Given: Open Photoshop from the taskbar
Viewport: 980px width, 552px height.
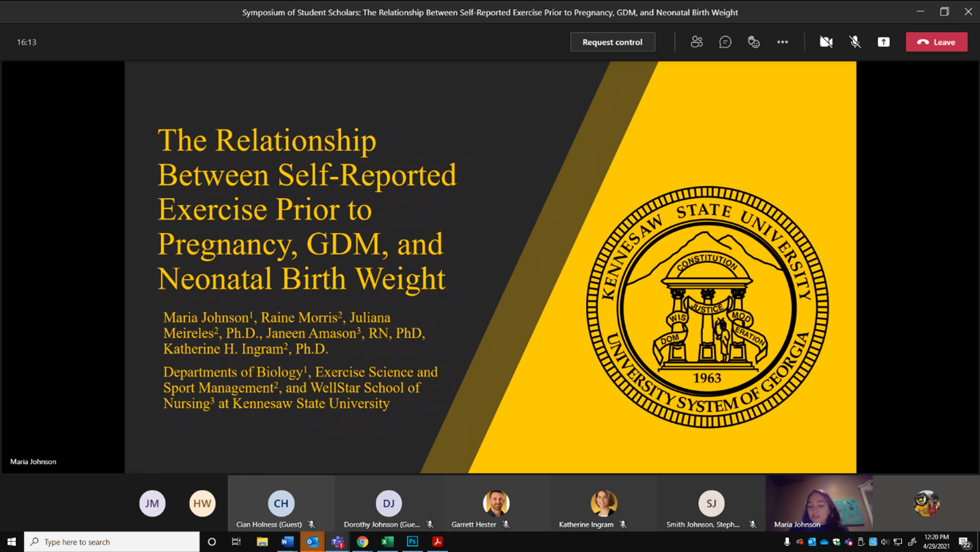Looking at the screenshot, I should [413, 542].
